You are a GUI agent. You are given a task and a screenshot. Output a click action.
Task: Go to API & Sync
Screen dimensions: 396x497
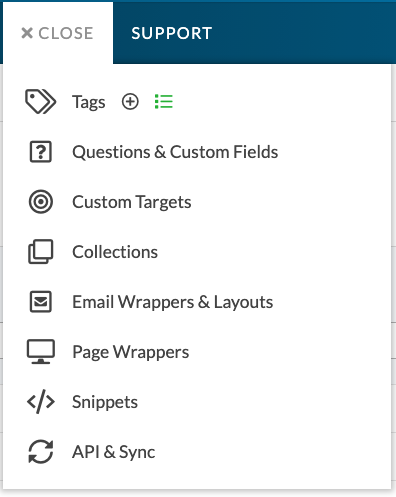pos(114,452)
